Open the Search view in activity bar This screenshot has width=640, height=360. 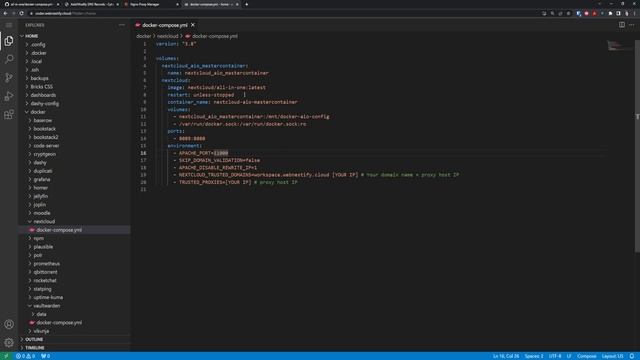click(x=9, y=59)
